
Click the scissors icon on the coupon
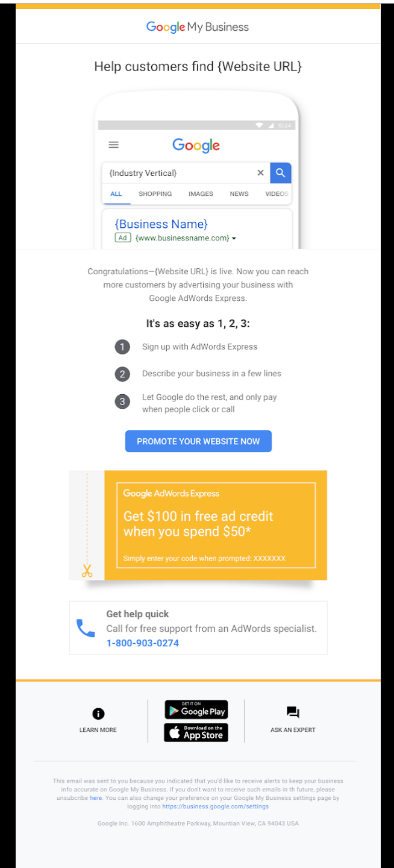click(87, 570)
